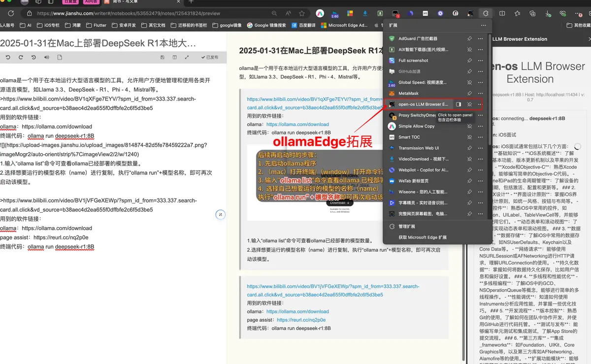Open more options for MetaMask

pyautogui.click(x=480, y=93)
